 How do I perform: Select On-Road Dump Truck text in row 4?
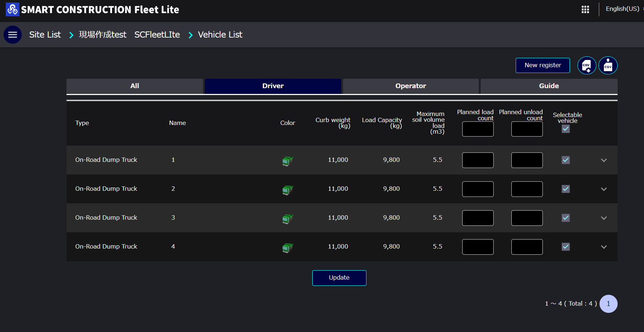106,246
